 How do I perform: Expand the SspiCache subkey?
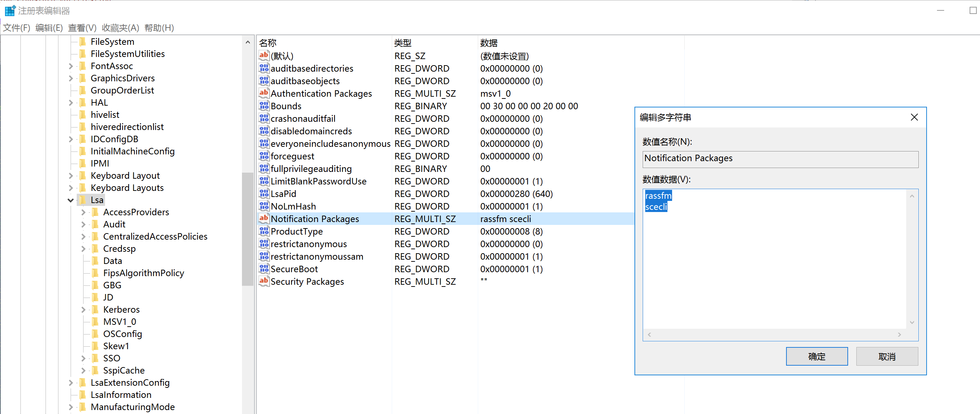point(83,370)
